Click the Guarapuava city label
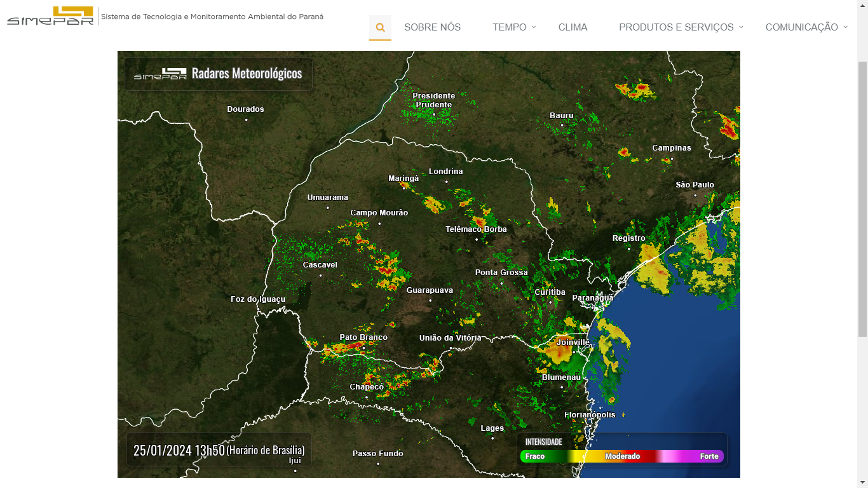 [x=430, y=290]
